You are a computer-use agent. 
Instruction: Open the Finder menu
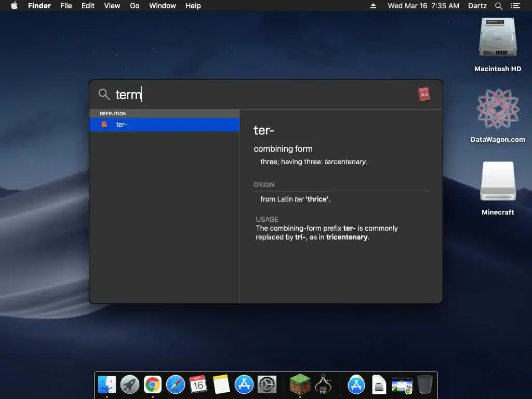pyautogui.click(x=39, y=6)
